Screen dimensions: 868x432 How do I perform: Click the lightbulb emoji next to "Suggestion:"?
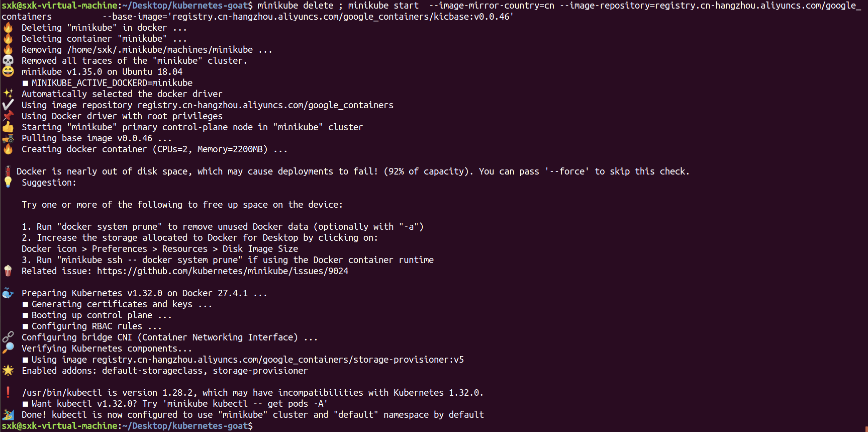(x=8, y=183)
